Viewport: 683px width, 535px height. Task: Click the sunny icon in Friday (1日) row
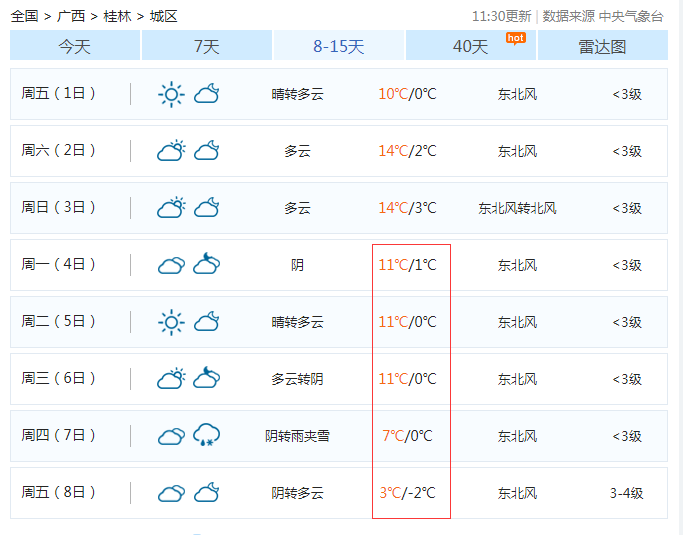(172, 94)
